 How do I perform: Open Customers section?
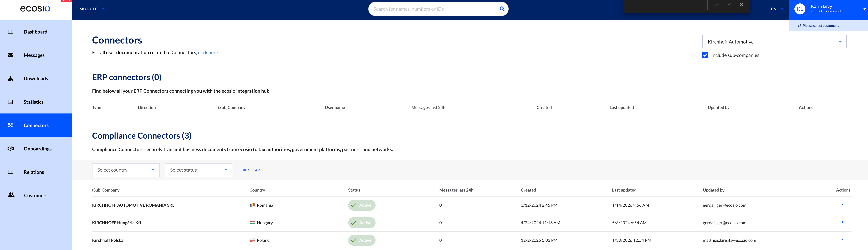click(36, 195)
